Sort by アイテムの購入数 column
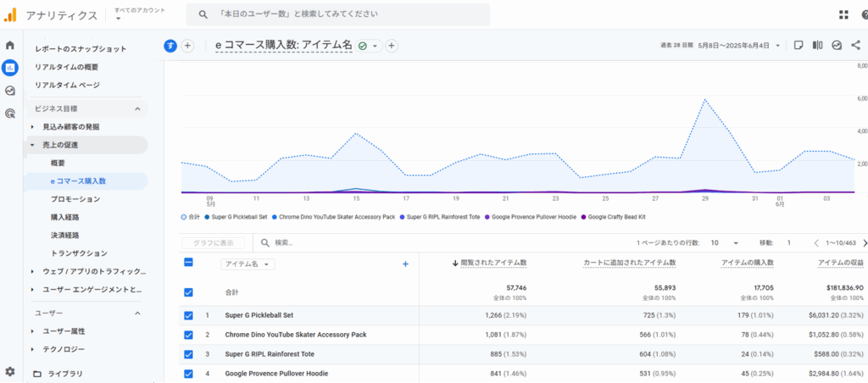The width and height of the screenshot is (868, 383). 748,264
